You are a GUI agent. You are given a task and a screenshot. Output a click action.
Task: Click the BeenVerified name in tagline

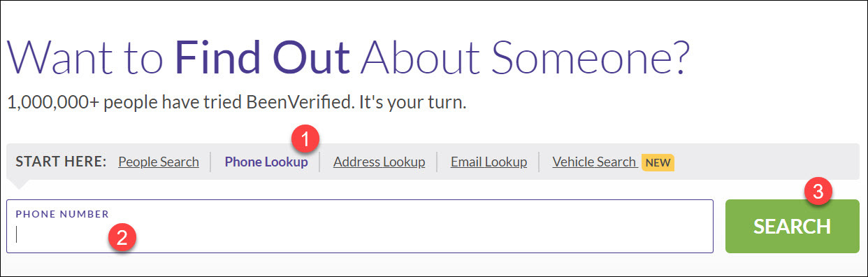303,104
